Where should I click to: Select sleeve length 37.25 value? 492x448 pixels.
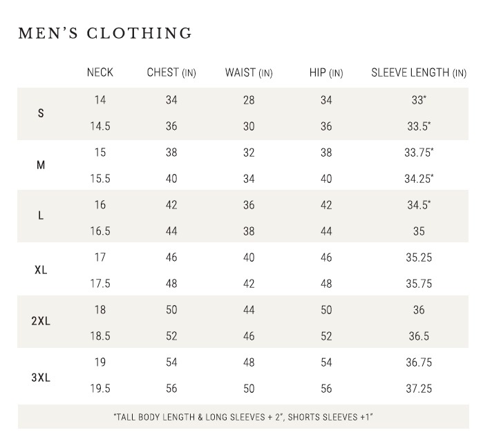[x=419, y=389]
